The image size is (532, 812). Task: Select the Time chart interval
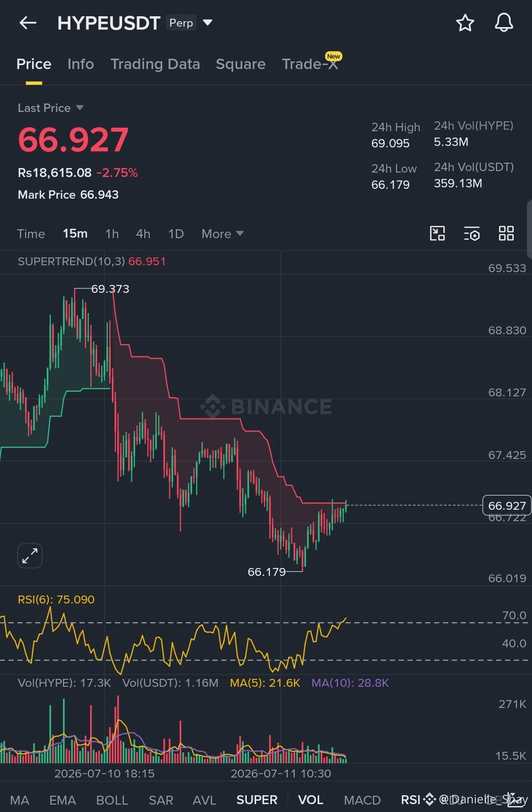[x=31, y=234]
